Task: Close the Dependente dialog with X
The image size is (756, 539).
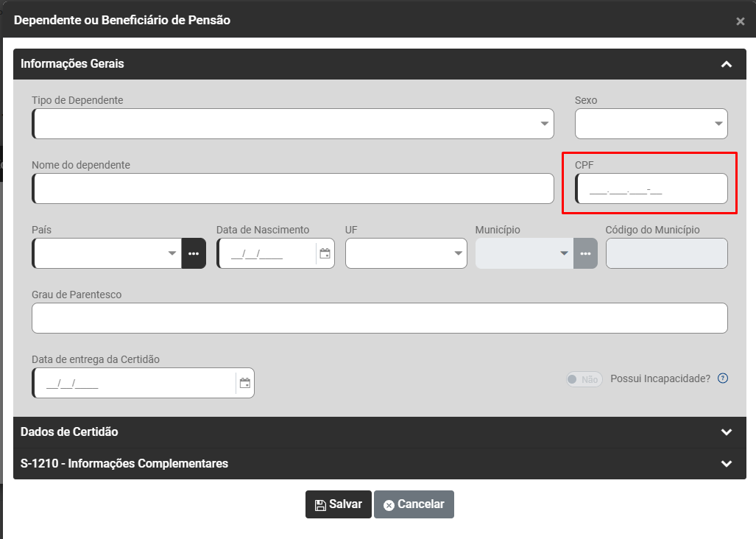Action: pyautogui.click(x=741, y=21)
